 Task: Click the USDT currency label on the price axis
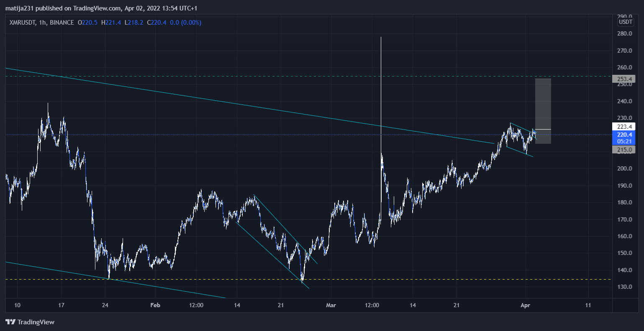[626, 22]
